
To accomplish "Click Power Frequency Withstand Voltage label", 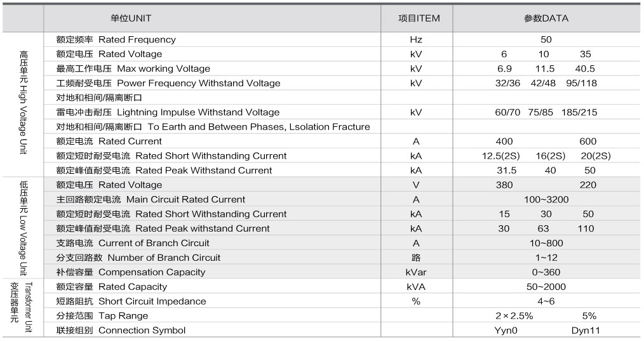I will click(x=168, y=83).
